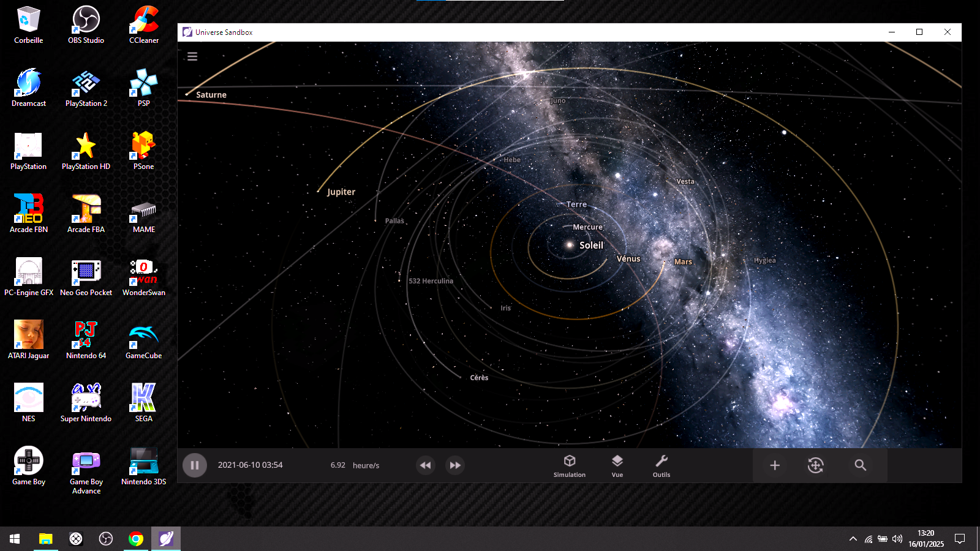Select the Jupiter label
The width and height of the screenshot is (980, 551).
(341, 192)
